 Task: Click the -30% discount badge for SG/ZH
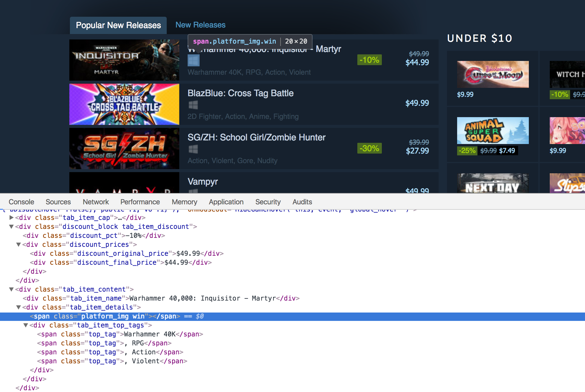(x=369, y=148)
